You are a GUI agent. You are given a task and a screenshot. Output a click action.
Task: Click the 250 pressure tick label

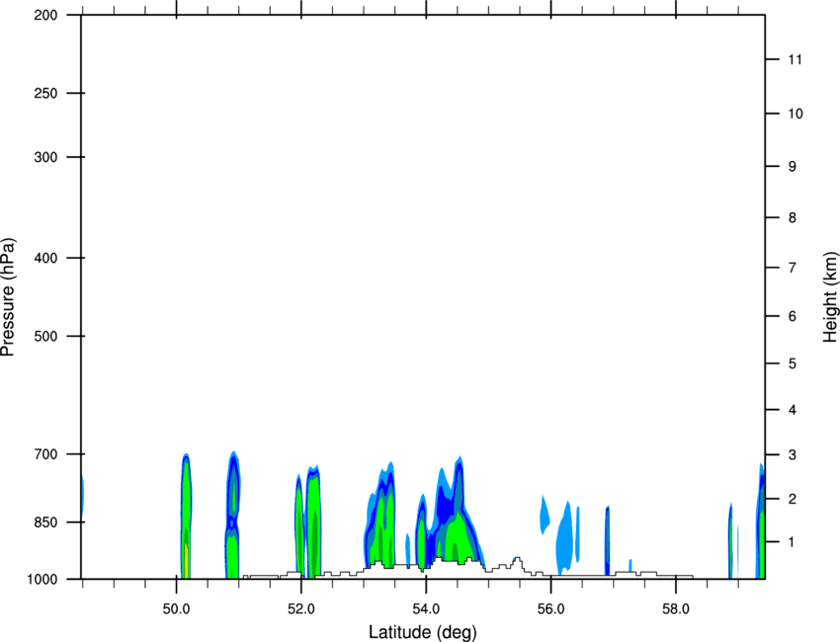point(45,93)
